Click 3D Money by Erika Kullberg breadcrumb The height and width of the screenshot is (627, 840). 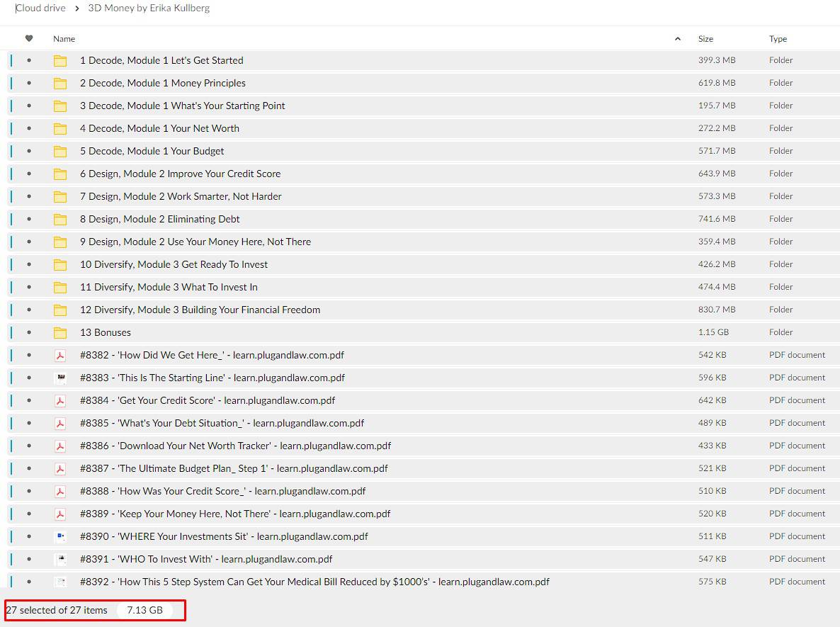click(x=149, y=8)
